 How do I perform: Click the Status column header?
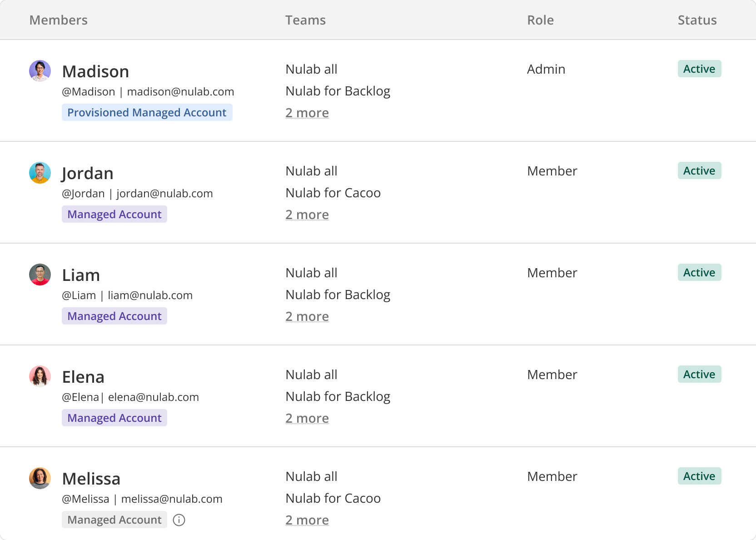(697, 20)
